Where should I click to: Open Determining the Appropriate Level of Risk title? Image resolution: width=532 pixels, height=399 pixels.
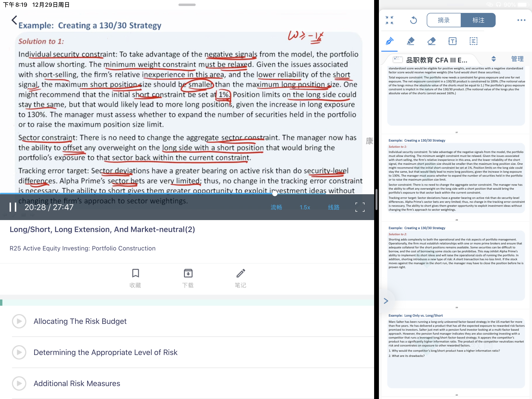click(x=105, y=352)
